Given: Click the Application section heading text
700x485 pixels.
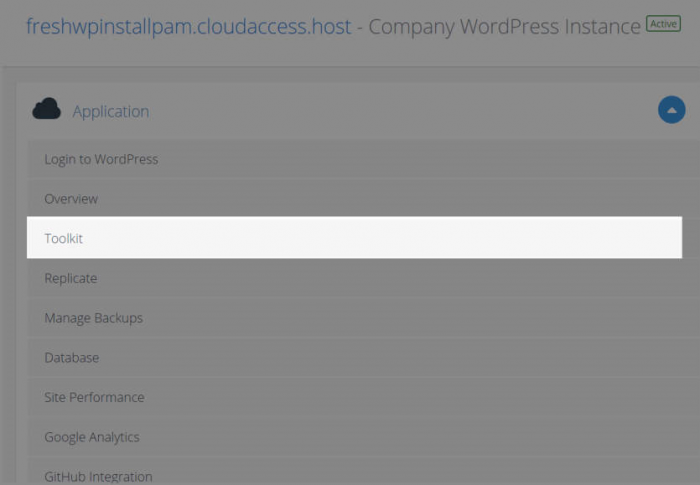Looking at the screenshot, I should pyautogui.click(x=111, y=111).
